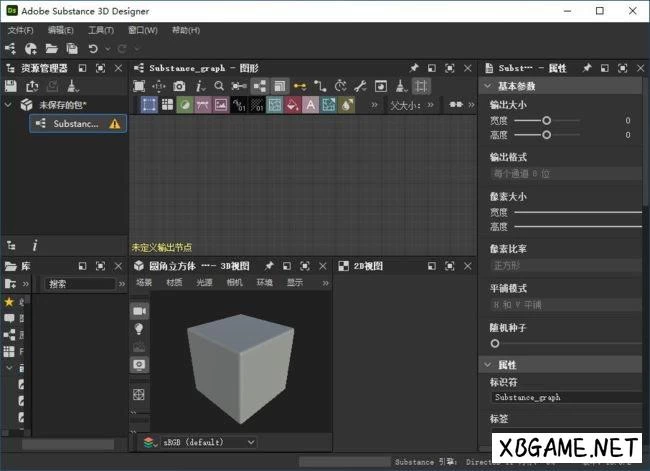Click the camera screenshot icon in graph toolbar
650x471 pixels.
click(180, 86)
